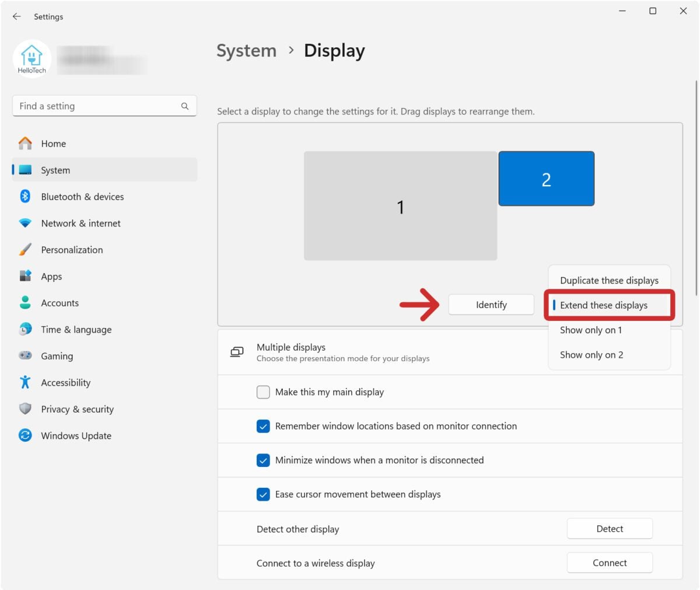Click the Identify button
The image size is (700, 590).
(491, 305)
